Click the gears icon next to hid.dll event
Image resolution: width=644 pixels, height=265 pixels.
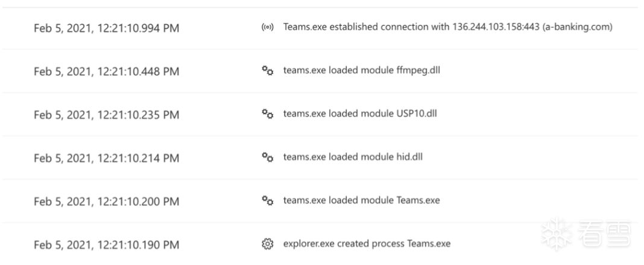tap(267, 158)
